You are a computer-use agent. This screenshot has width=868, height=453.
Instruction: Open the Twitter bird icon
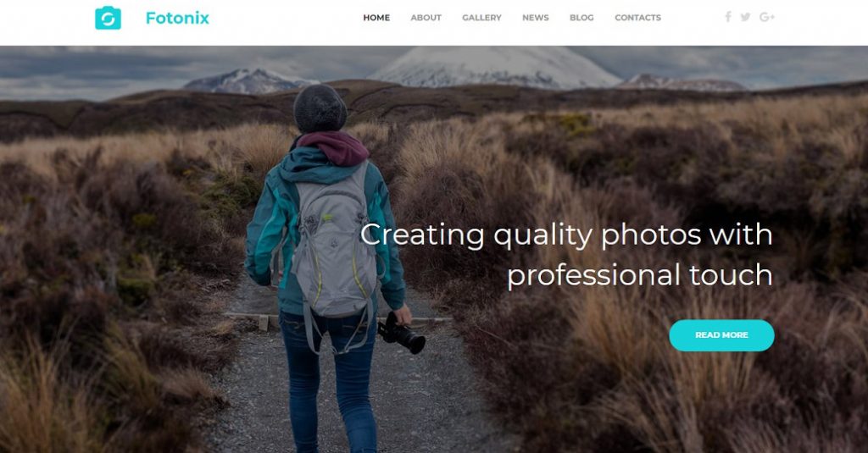click(x=745, y=17)
